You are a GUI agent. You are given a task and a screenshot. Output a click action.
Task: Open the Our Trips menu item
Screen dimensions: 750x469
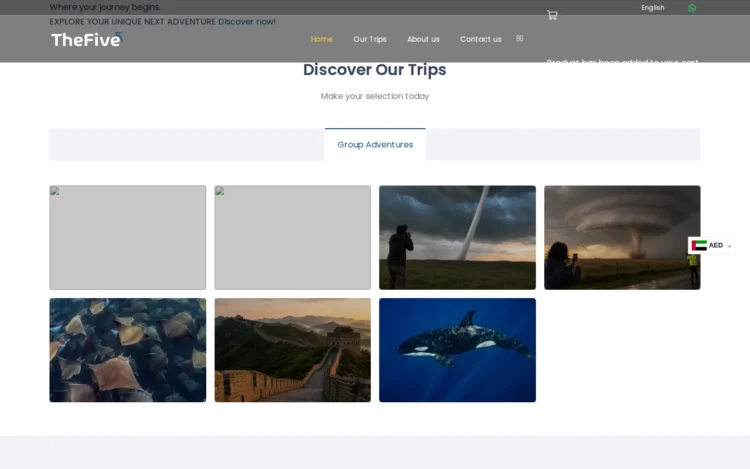click(370, 39)
